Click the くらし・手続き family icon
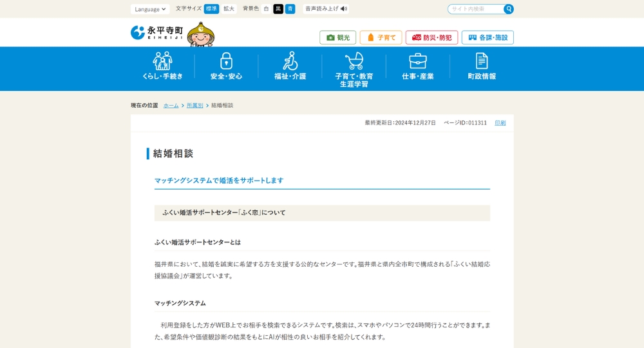Screen dimensions: 644x348 click(163, 61)
